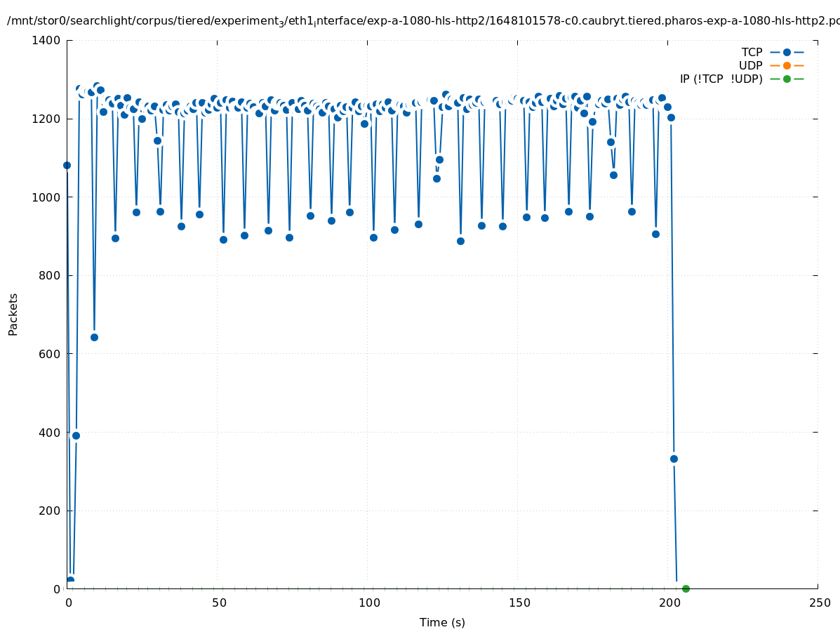
Task: Click the Packets y-axis label
Action: point(13,314)
